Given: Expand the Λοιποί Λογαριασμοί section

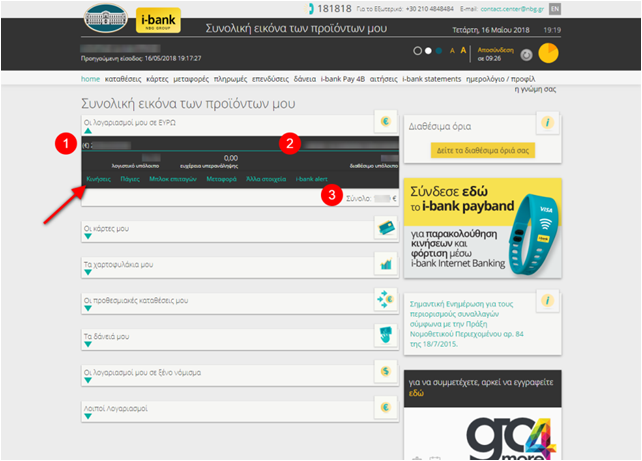Looking at the screenshot, I should tap(88, 416).
